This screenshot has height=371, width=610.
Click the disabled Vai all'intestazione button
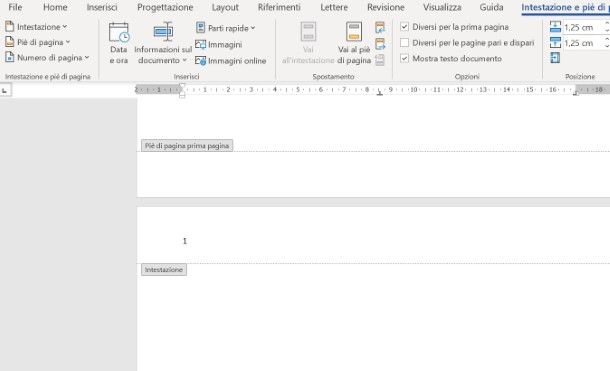point(308,43)
